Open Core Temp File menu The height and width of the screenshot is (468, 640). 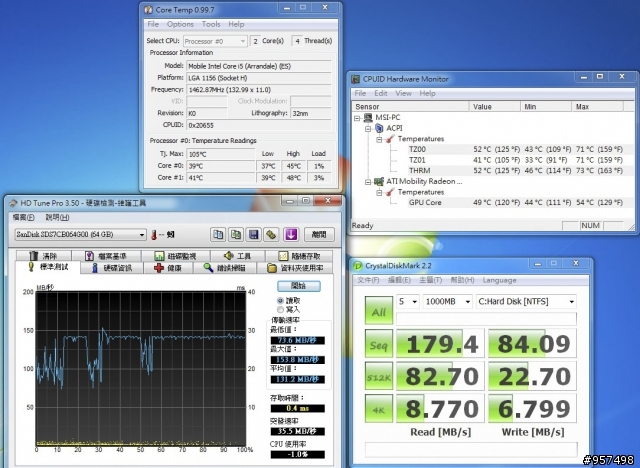pos(153,24)
